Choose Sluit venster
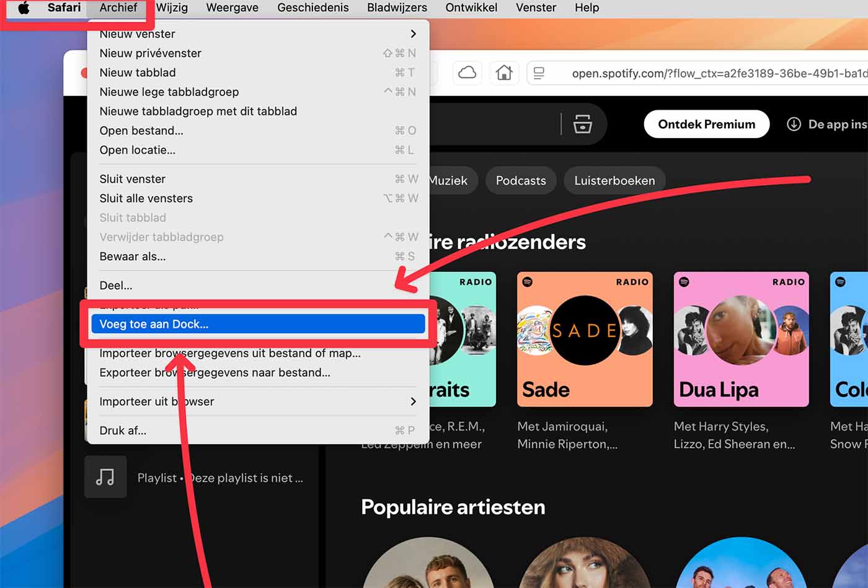 [x=258, y=179]
